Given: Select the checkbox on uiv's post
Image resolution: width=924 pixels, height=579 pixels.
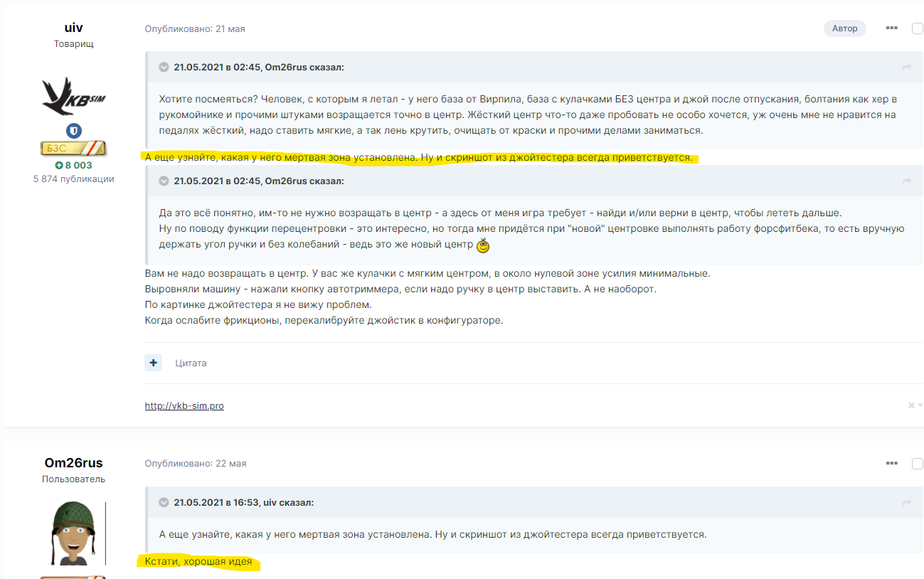Looking at the screenshot, I should click(x=918, y=28).
